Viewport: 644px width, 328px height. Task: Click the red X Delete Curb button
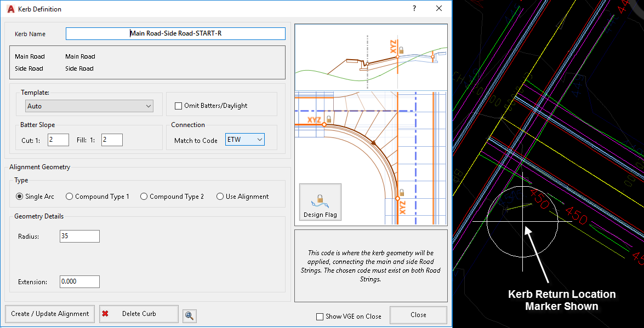[139, 314]
